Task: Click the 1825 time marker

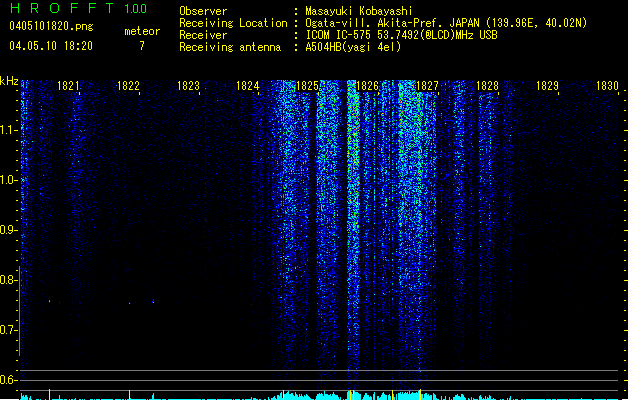Action: (307, 86)
